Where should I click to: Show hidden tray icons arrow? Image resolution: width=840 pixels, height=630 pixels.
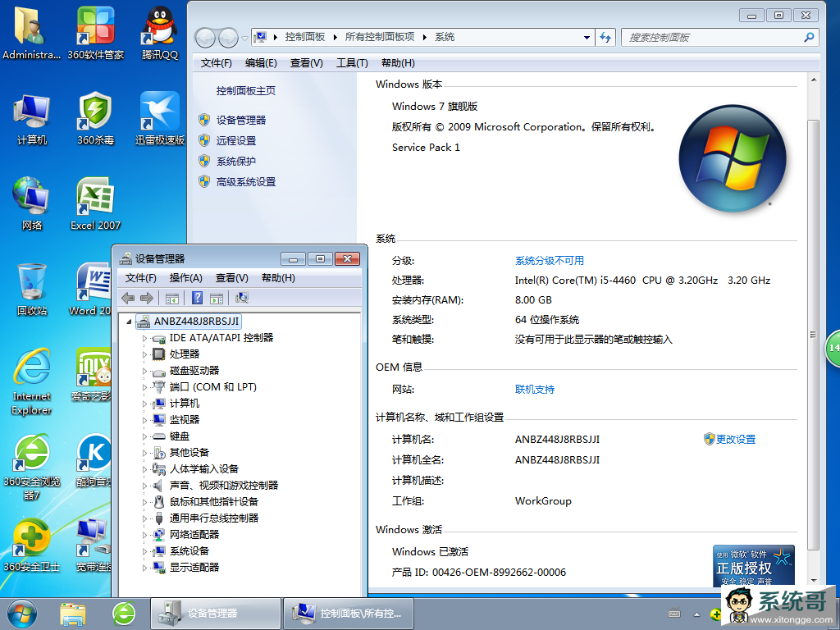(x=696, y=614)
